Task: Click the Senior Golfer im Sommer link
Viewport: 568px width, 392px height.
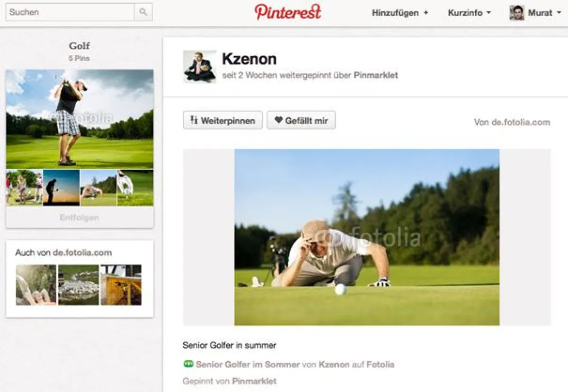Action: 248,365
